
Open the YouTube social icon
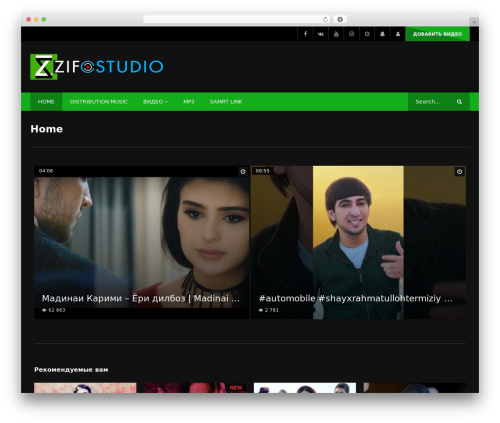click(x=336, y=34)
